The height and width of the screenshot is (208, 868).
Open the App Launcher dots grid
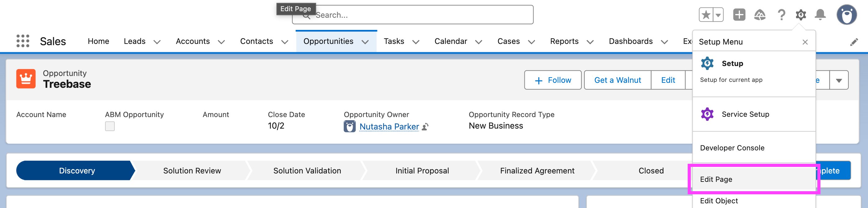(23, 41)
